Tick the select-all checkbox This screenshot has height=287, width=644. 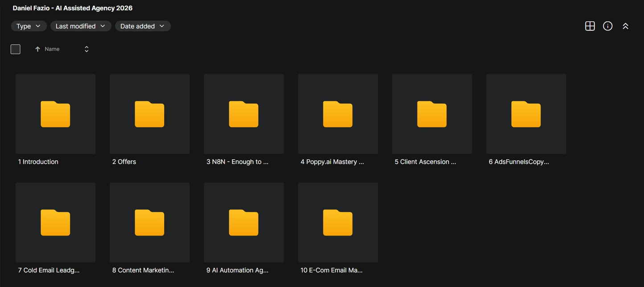[x=16, y=49]
